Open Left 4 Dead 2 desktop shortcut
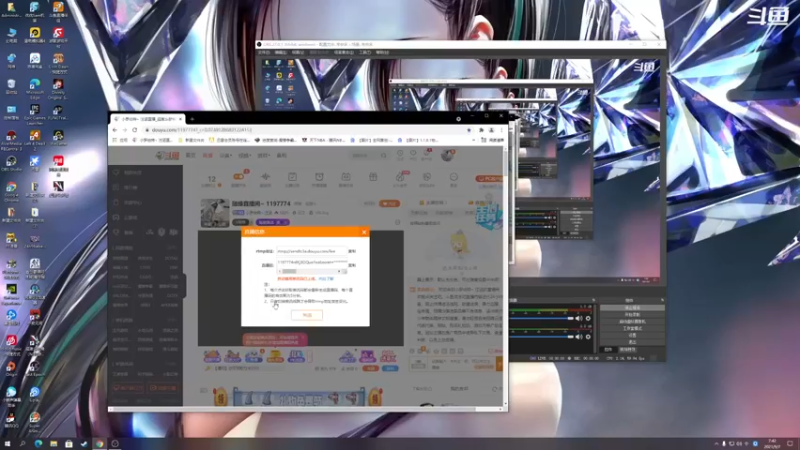This screenshot has height=450, width=800. [x=35, y=139]
